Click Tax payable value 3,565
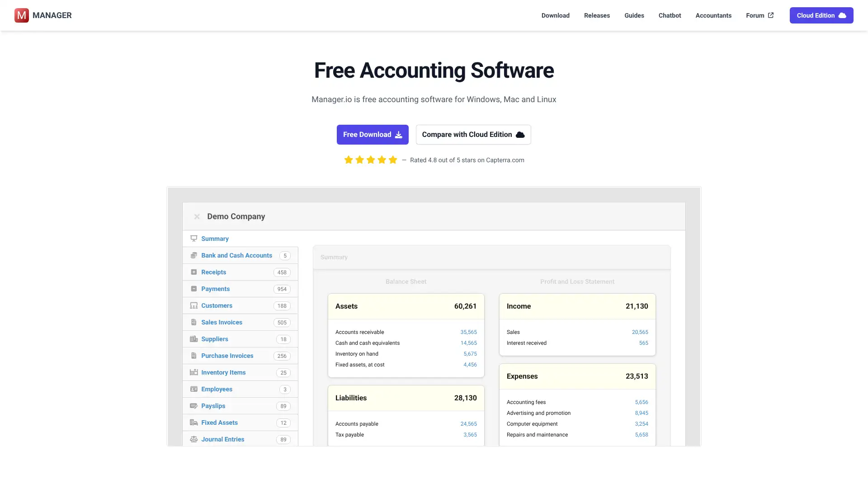The image size is (868, 488). (470, 435)
